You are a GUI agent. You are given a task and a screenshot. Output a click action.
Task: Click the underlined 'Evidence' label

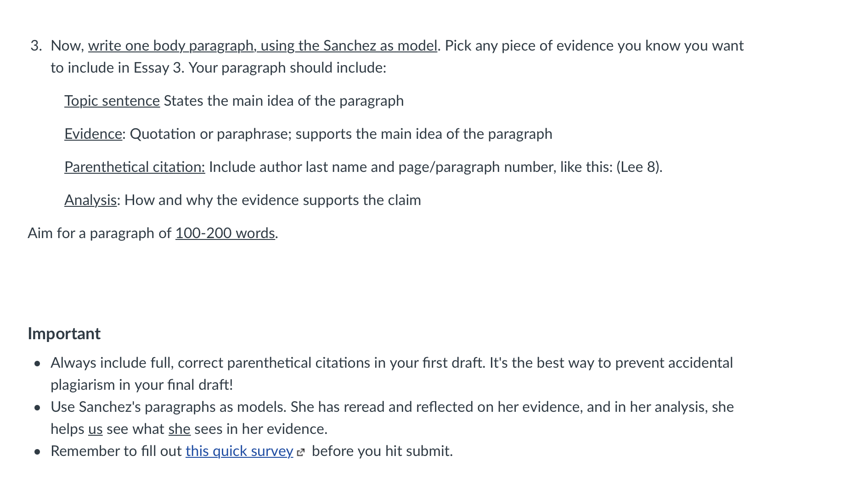pyautogui.click(x=93, y=134)
